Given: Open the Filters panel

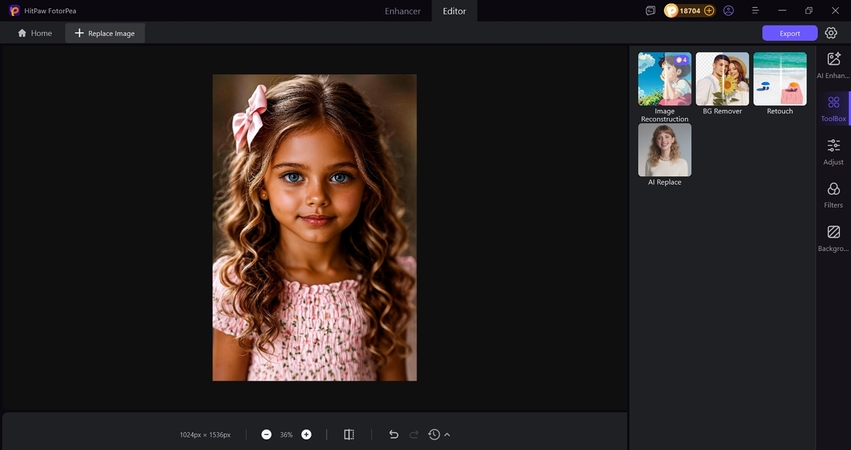Looking at the screenshot, I should tap(833, 194).
